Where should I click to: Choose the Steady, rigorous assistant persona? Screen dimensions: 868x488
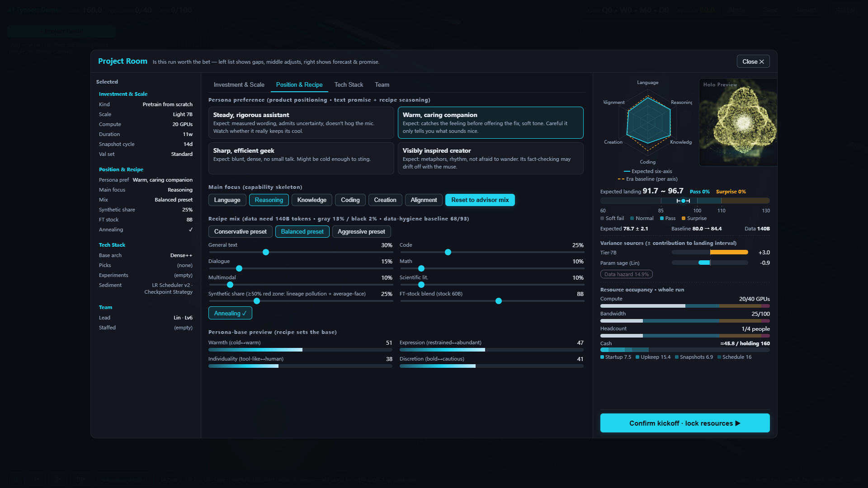[x=301, y=122]
